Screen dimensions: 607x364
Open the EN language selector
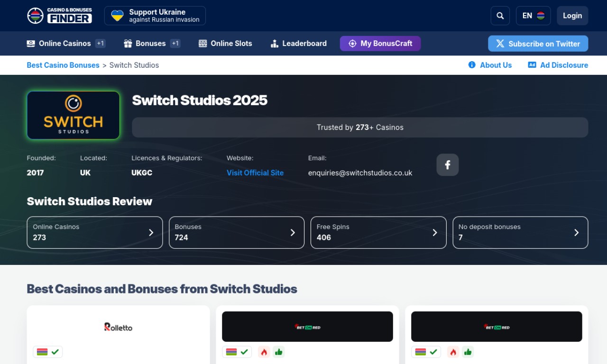[x=533, y=16]
